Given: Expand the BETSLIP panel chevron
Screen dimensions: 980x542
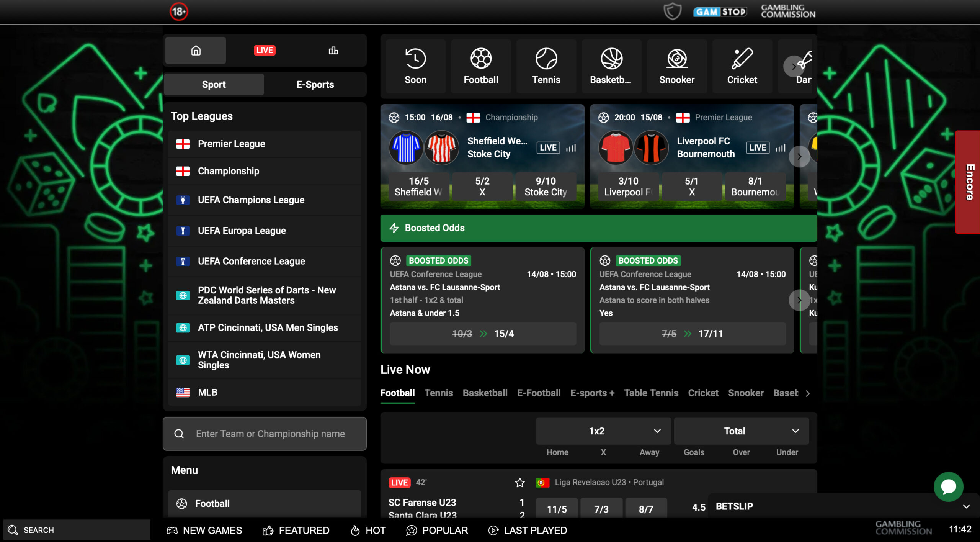Looking at the screenshot, I should pyautogui.click(x=966, y=506).
